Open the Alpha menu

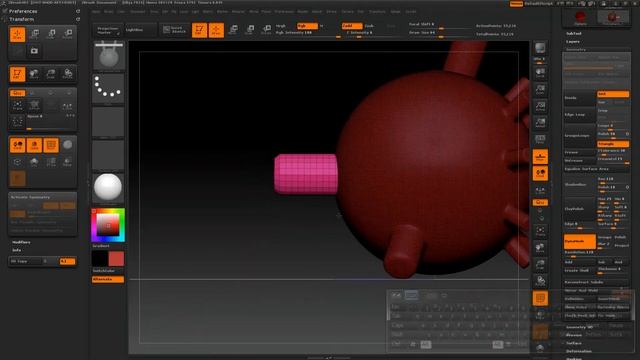coord(96,11)
